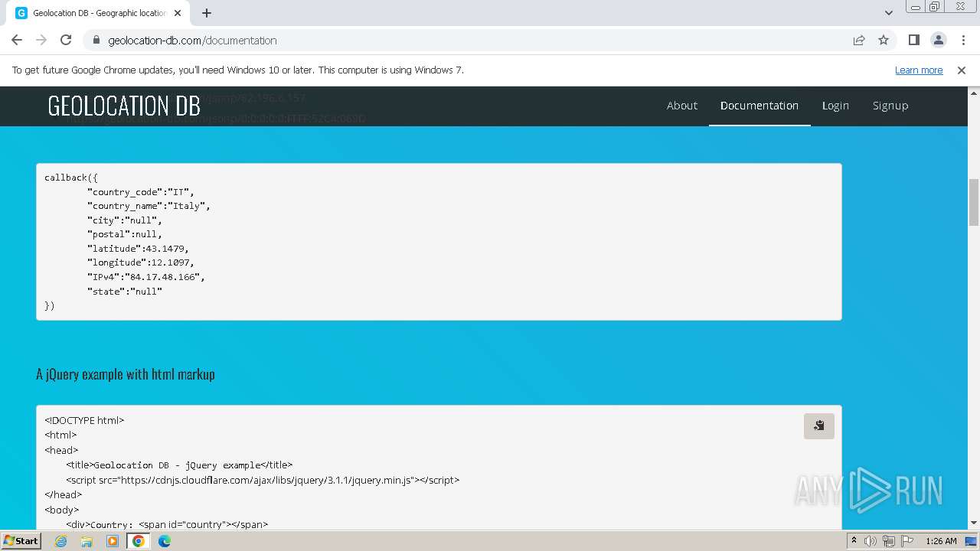Viewport: 980px width, 551px height.
Task: Click the "country_code":"IT" line
Action: tap(141, 191)
